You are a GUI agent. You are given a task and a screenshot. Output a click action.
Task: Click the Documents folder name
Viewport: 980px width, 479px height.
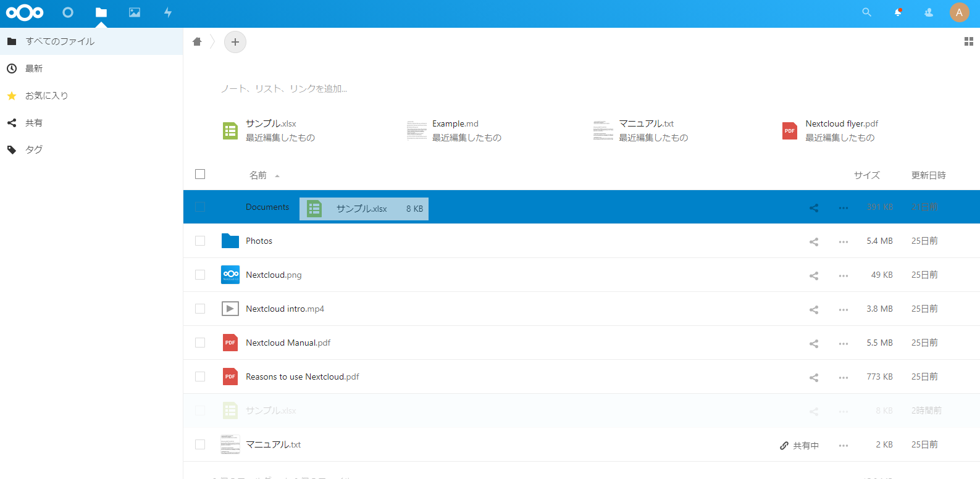(267, 207)
